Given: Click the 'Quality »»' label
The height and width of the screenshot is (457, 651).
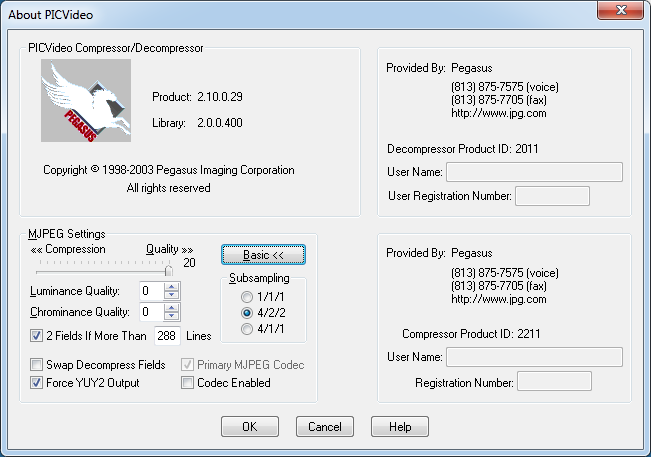Looking at the screenshot, I should coord(169,249).
